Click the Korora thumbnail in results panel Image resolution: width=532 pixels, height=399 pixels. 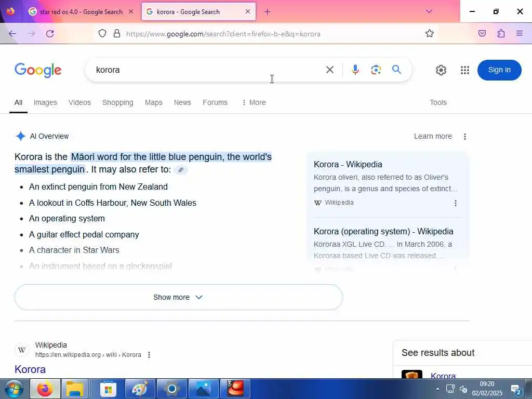(x=411, y=374)
